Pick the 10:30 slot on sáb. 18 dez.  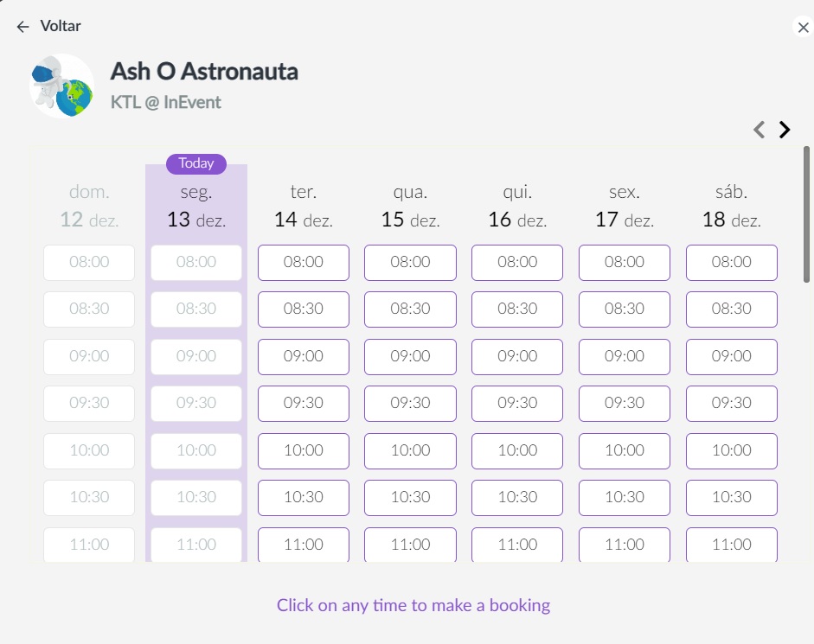(732, 498)
